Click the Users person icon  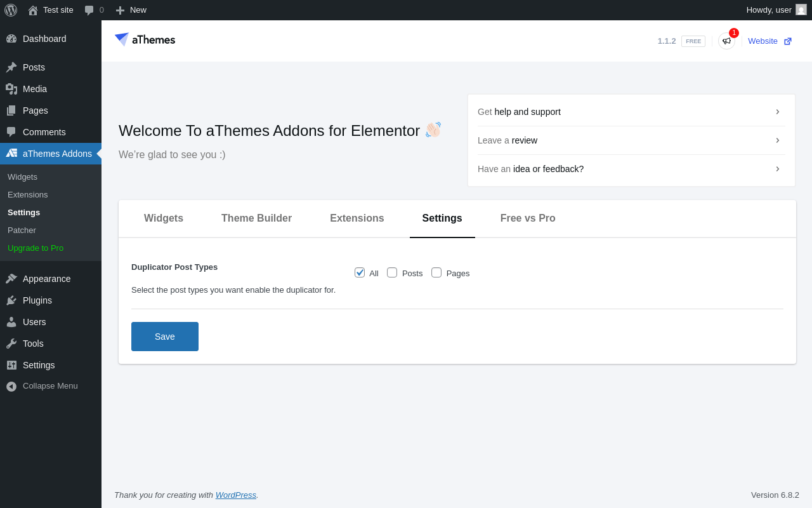click(x=11, y=322)
